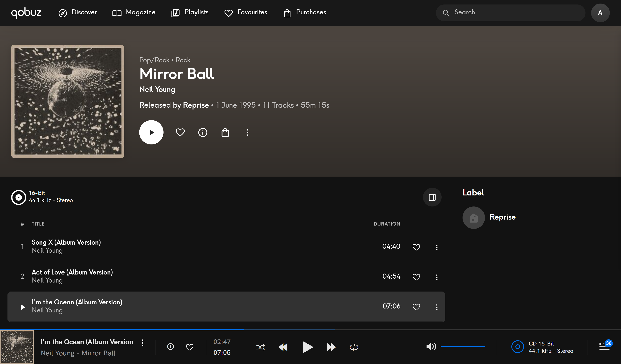Seek within the playback progress bar
The height and width of the screenshot is (364, 621).
click(x=311, y=329)
